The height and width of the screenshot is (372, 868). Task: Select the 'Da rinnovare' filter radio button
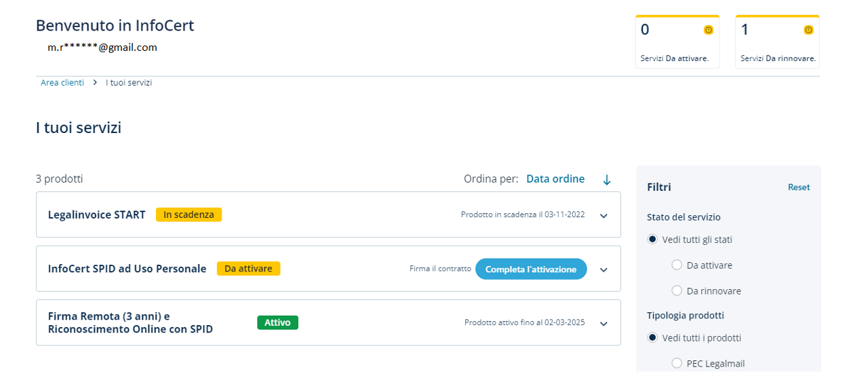[x=676, y=291]
